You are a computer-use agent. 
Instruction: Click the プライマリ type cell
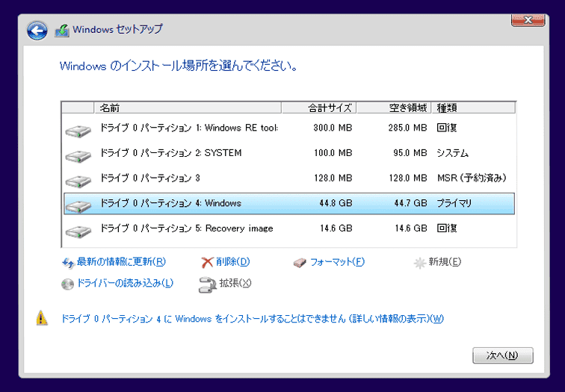point(454,203)
